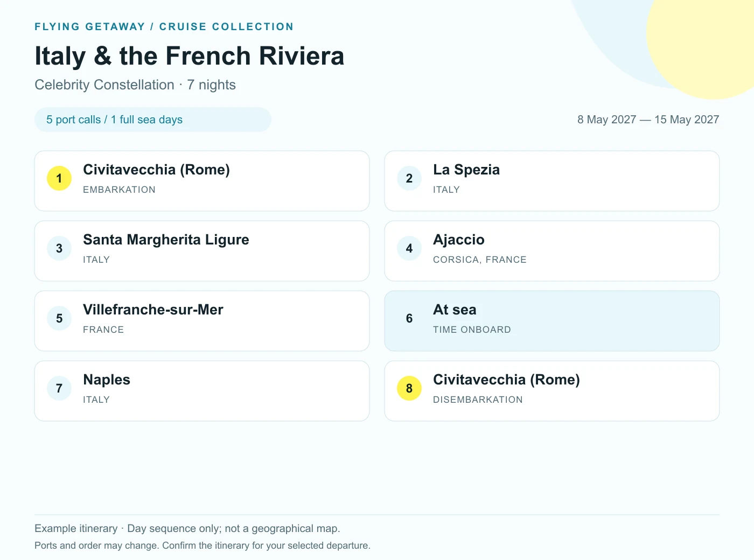Click the 8 May 2027 date range

(648, 120)
